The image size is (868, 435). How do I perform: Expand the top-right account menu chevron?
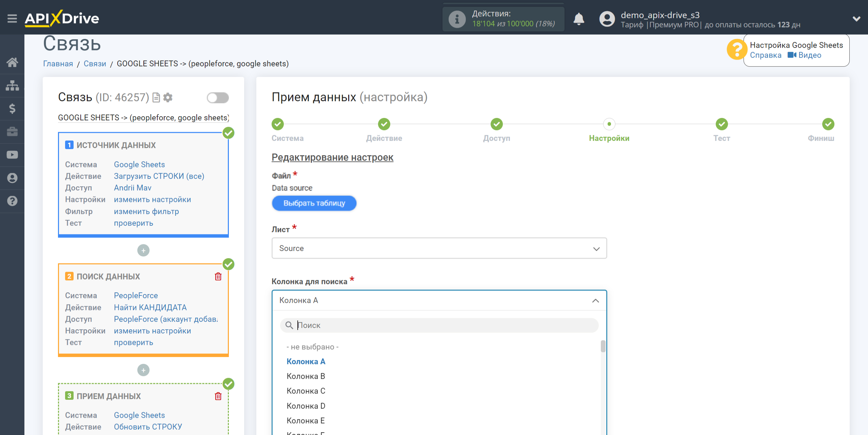pyautogui.click(x=857, y=18)
